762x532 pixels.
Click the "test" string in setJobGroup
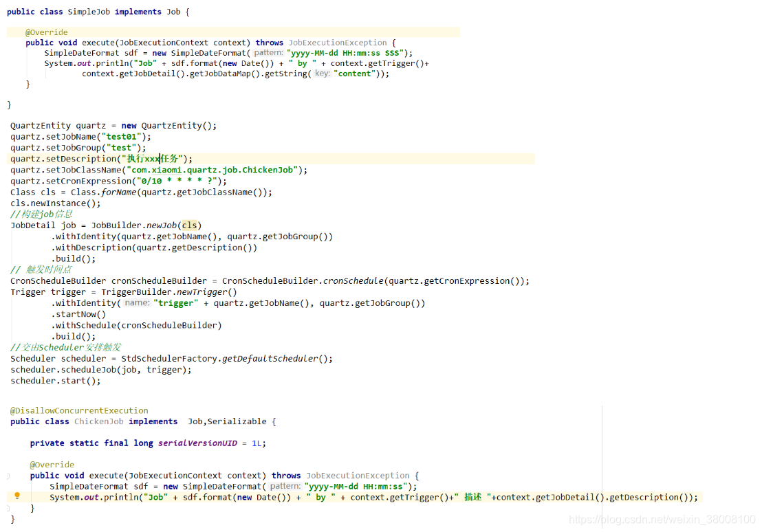pos(122,148)
